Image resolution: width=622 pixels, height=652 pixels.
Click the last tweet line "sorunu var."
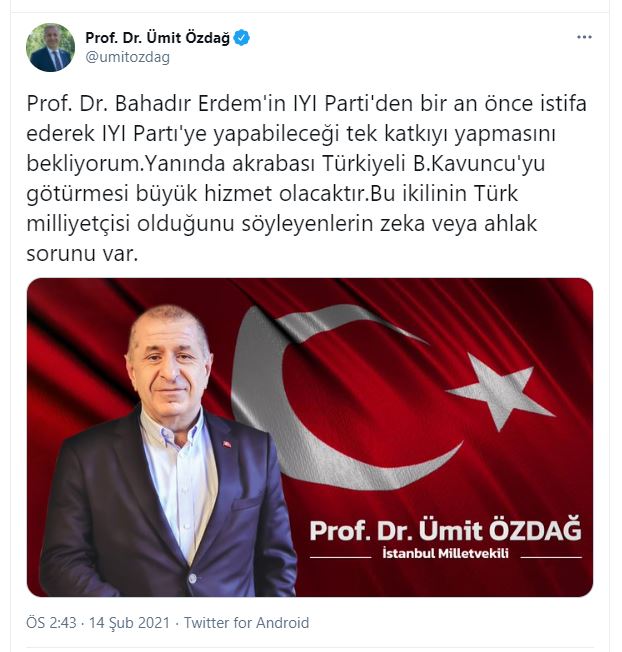coord(82,253)
